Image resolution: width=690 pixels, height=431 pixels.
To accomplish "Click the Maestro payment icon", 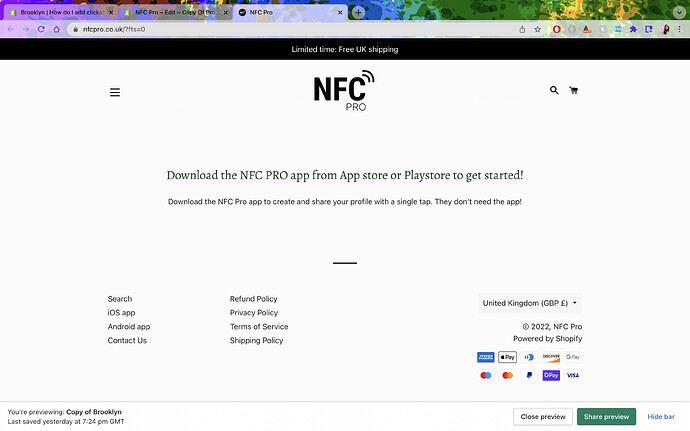I will (x=486, y=375).
